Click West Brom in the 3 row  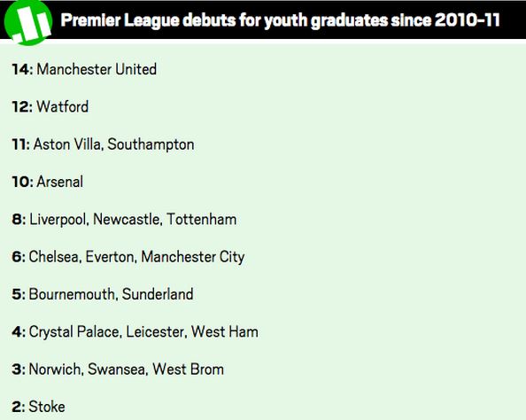[189, 369]
